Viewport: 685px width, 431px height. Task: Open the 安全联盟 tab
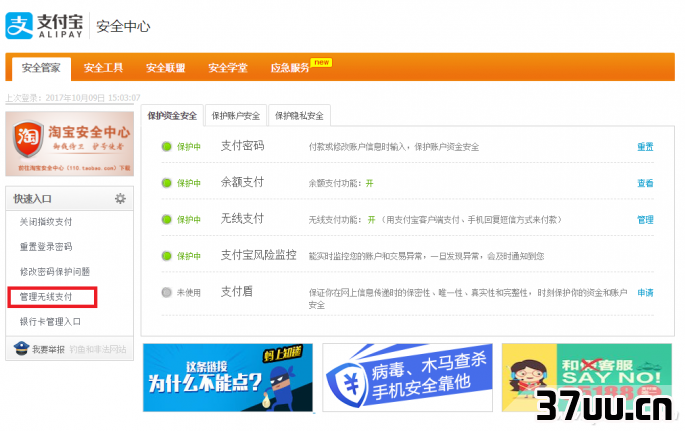[x=166, y=68]
